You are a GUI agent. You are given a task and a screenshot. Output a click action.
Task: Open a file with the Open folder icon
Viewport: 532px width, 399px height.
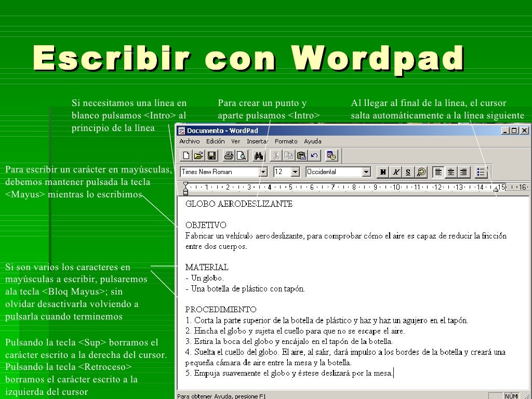(198, 156)
